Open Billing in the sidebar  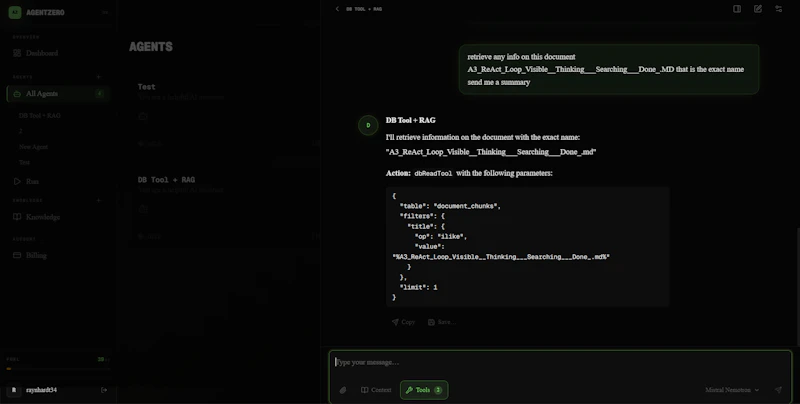coord(57,255)
